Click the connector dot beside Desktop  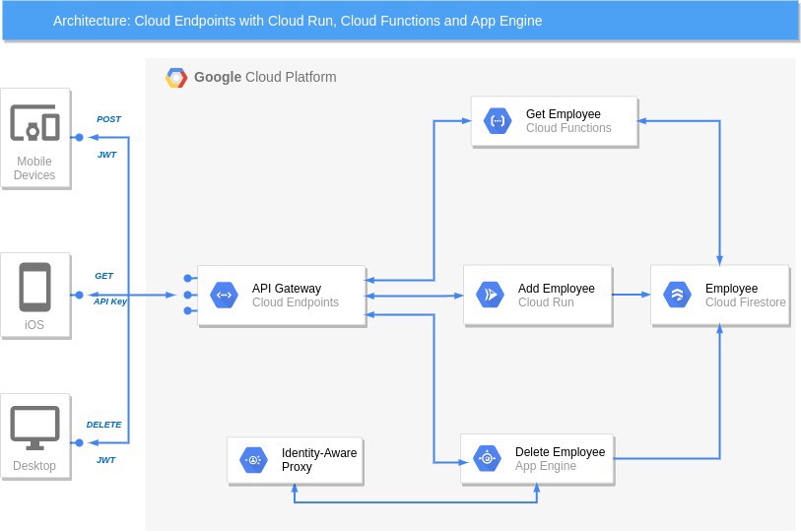tap(79, 442)
